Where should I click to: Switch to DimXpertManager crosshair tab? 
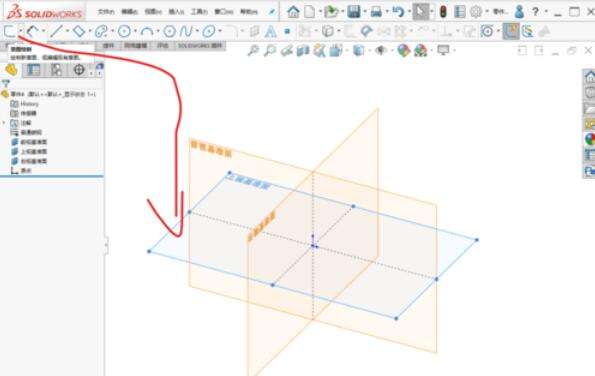click(x=79, y=70)
